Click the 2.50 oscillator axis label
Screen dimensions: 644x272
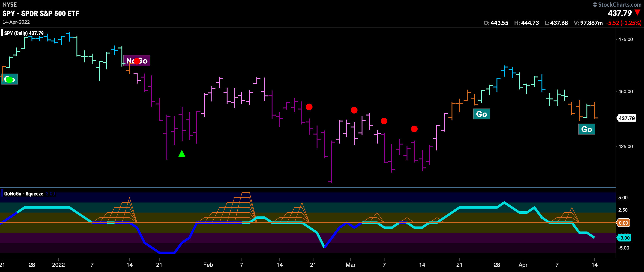coord(623,210)
